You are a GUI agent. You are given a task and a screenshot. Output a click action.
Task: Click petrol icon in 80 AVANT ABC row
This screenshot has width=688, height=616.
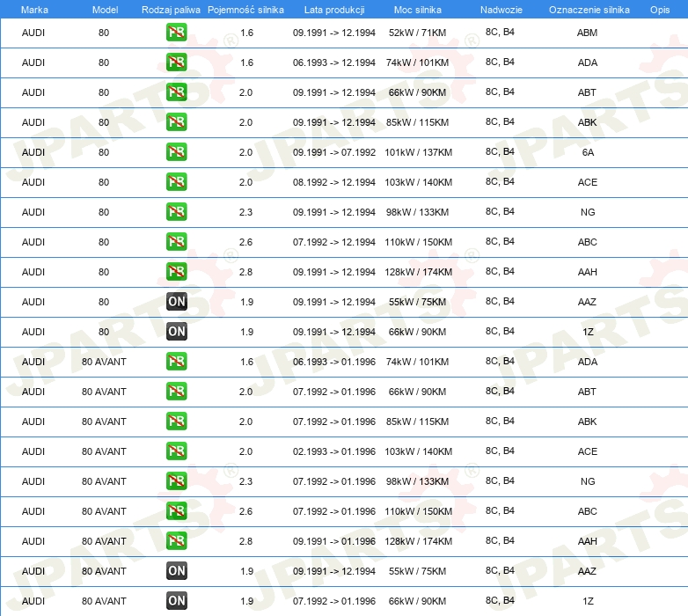click(x=176, y=511)
